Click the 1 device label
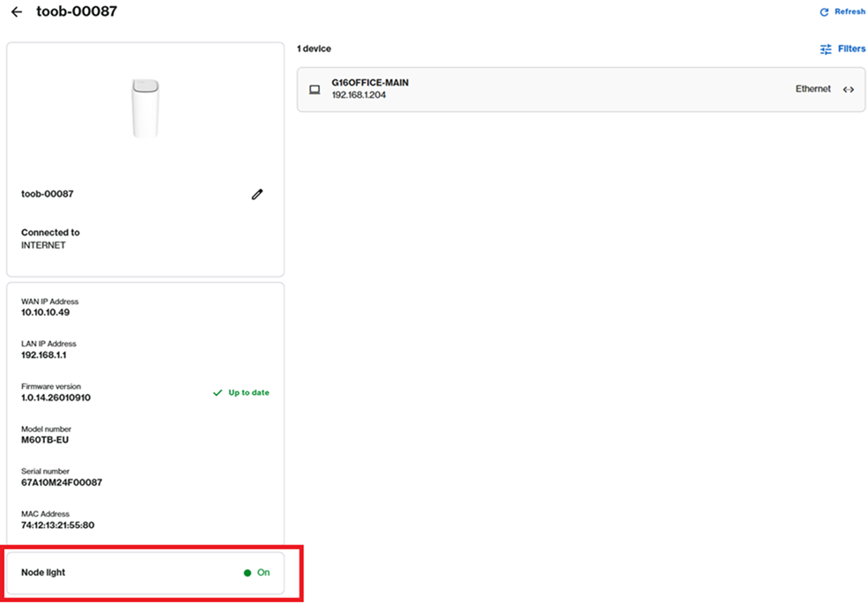This screenshot has height=603, width=868. click(314, 48)
